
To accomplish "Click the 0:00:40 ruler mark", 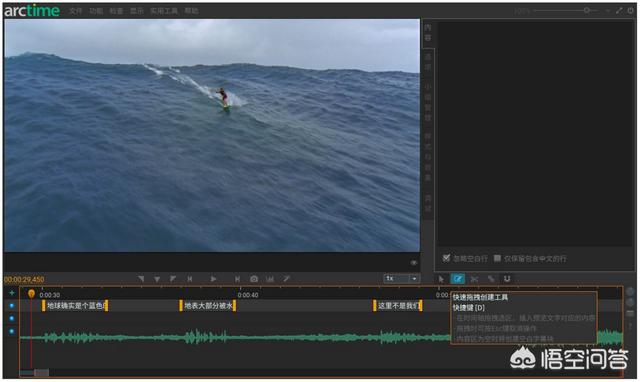I will point(248,295).
